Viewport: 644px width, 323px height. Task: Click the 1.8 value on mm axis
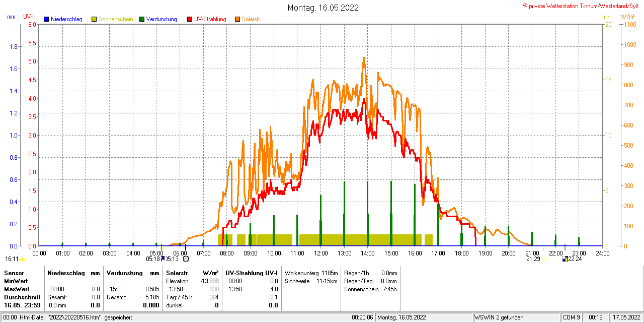tap(14, 47)
